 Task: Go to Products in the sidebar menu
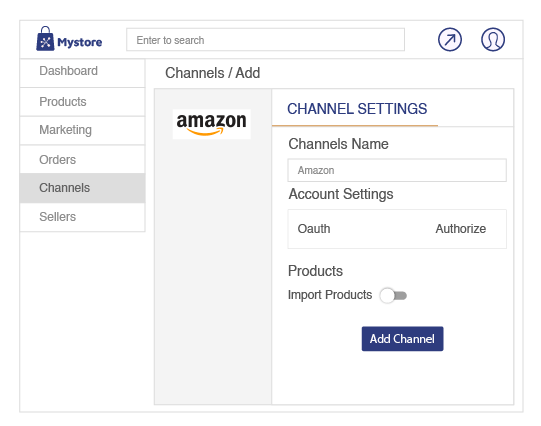tap(82, 102)
